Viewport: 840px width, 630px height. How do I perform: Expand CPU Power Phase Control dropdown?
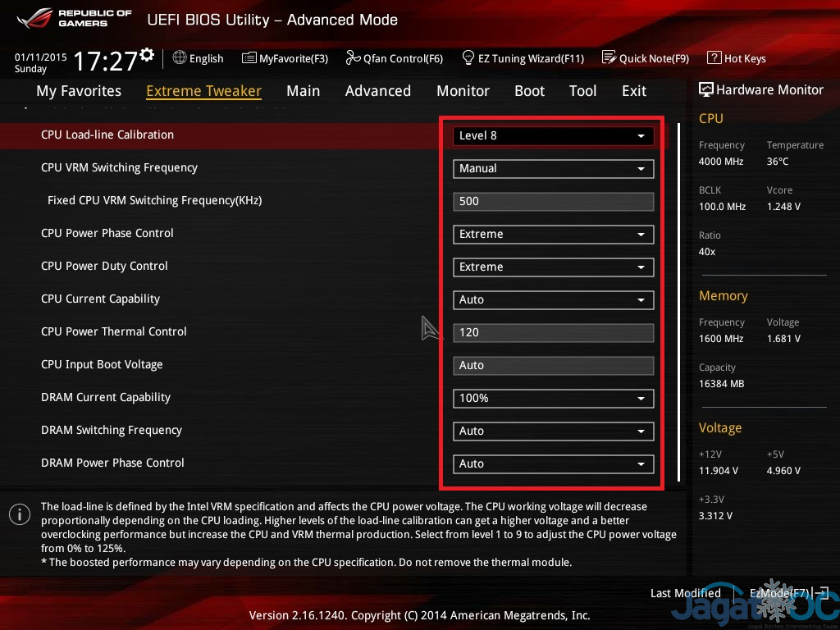pos(554,235)
